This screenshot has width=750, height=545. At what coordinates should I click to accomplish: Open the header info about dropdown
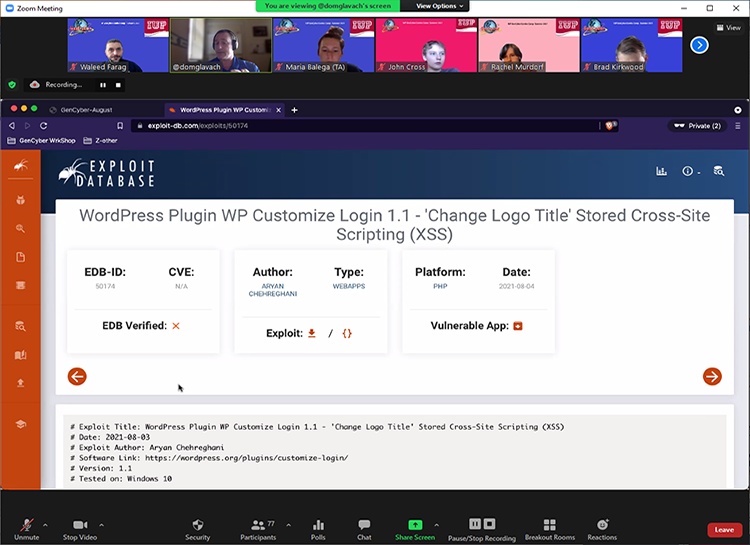click(x=690, y=171)
